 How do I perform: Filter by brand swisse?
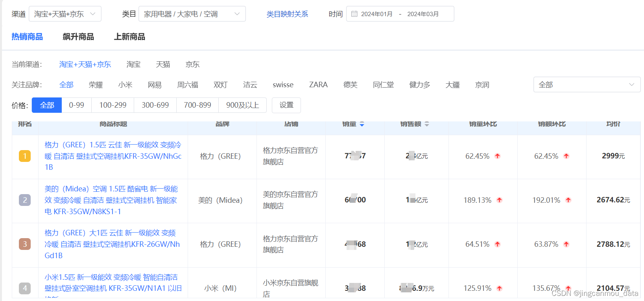point(283,84)
